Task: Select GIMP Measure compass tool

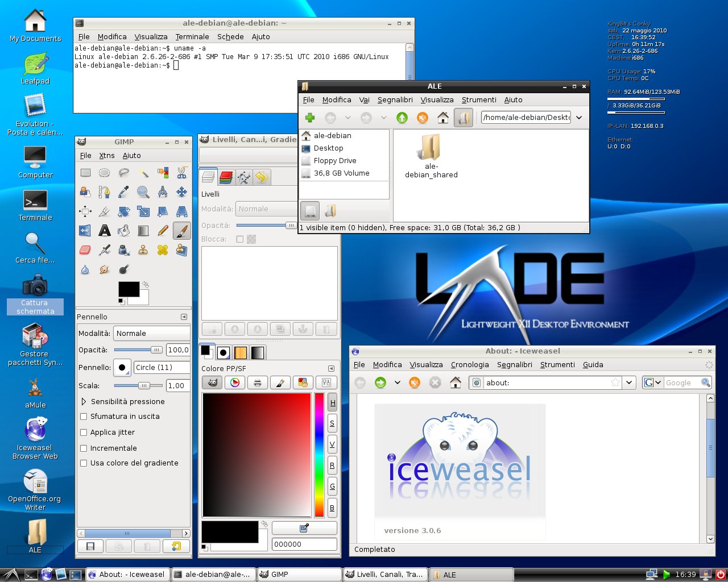Action: click(x=163, y=192)
